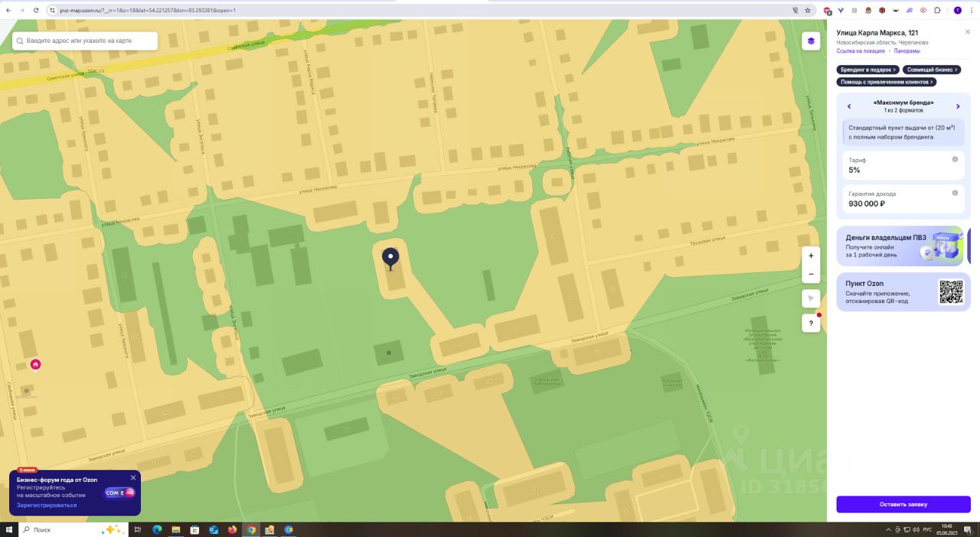Click the address heading Улица Карла Маркса, 121

point(877,33)
